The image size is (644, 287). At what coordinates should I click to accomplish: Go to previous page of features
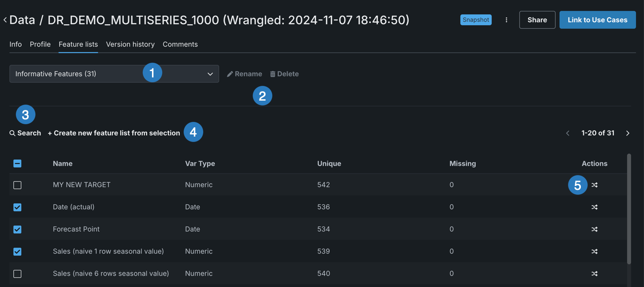coord(568,133)
